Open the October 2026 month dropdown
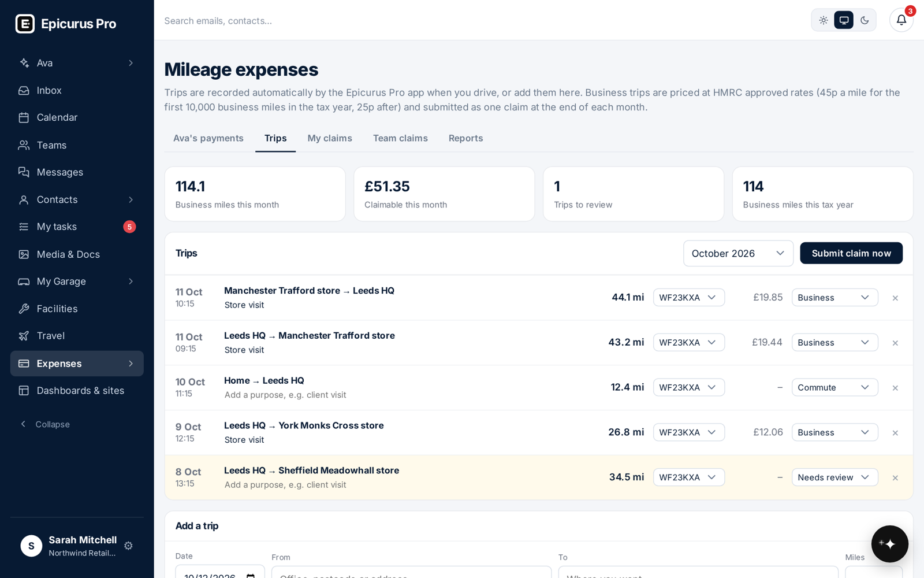This screenshot has width=924, height=578. pos(738,253)
